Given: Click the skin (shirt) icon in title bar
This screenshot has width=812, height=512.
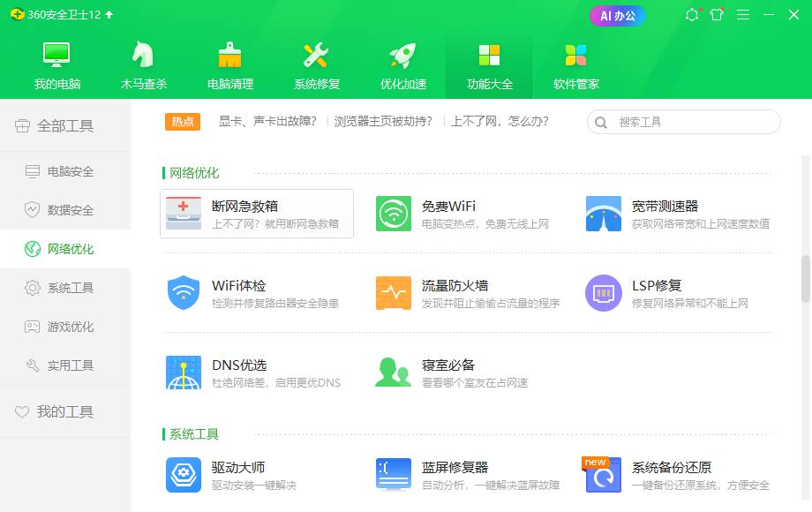Looking at the screenshot, I should click(717, 14).
